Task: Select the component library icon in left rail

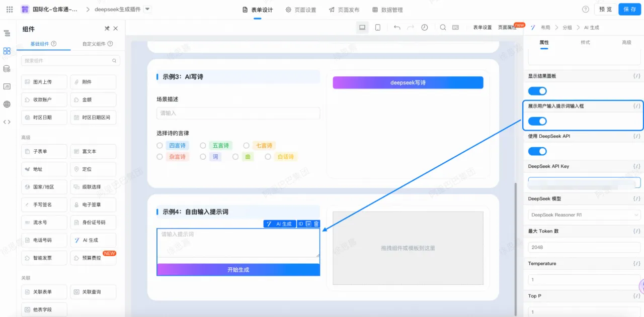Action: (x=7, y=51)
